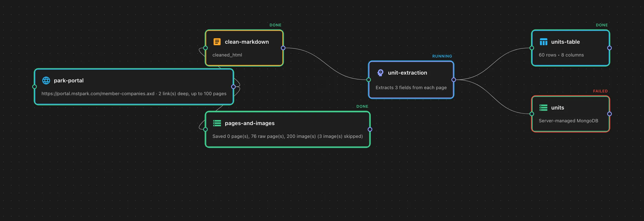Click the 'Extracts 3 fields from each page' text
644x221 pixels.
[x=411, y=88]
